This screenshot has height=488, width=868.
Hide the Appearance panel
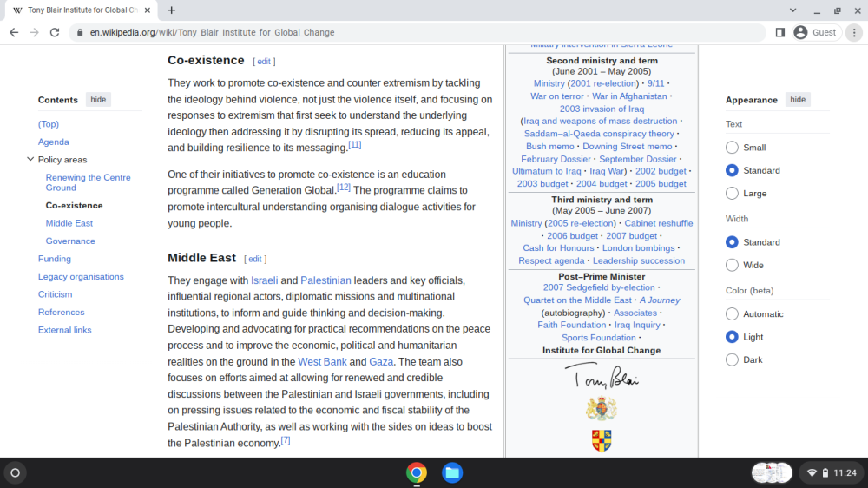click(798, 100)
